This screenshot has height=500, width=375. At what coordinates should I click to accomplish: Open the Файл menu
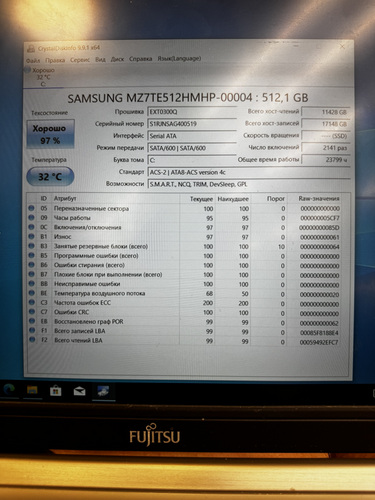point(33,60)
